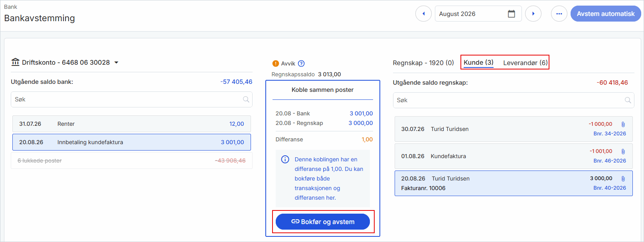Click the -60 418,46 accounting balance
644x242 pixels.
pos(612,83)
